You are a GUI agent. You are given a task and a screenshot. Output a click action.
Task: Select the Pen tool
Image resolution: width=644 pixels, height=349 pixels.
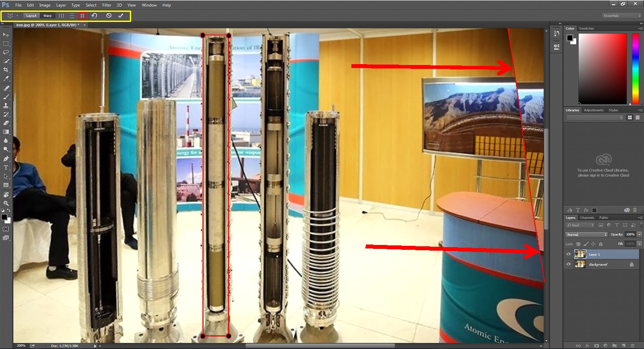(x=6, y=159)
